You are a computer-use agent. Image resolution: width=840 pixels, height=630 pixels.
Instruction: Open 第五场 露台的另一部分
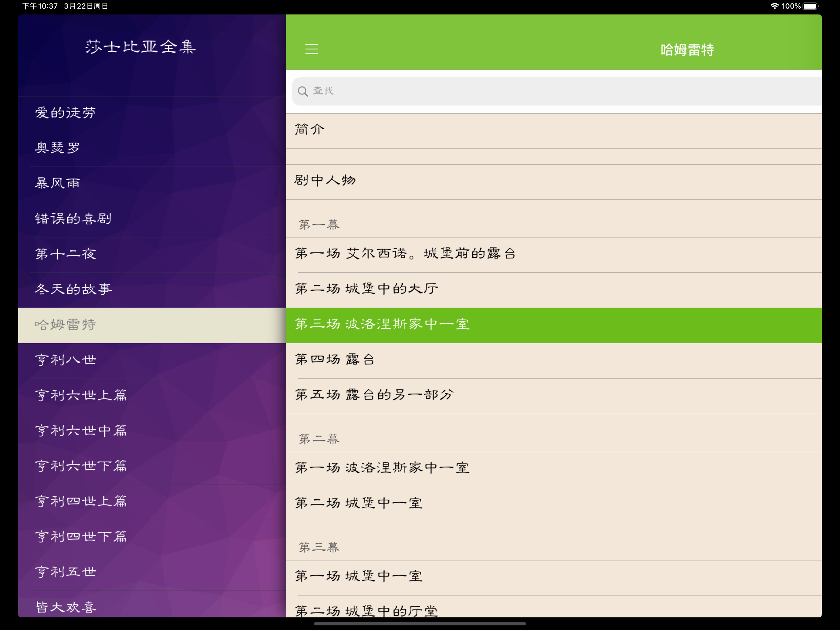(554, 396)
